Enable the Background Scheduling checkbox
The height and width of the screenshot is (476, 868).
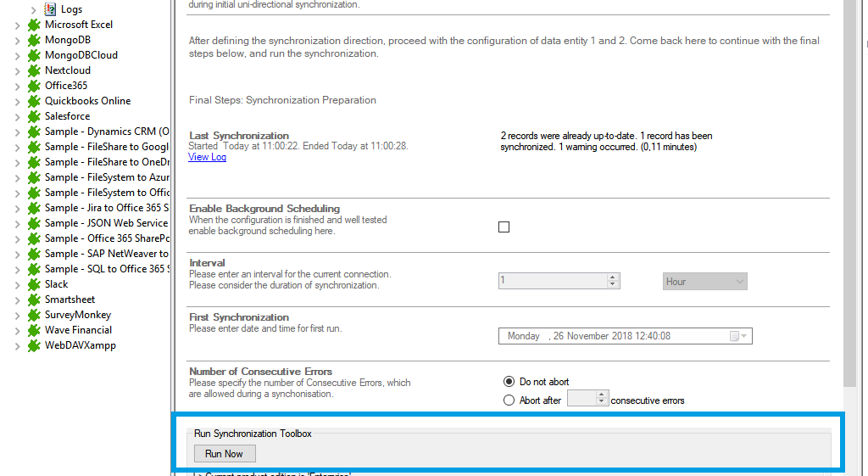click(x=504, y=227)
